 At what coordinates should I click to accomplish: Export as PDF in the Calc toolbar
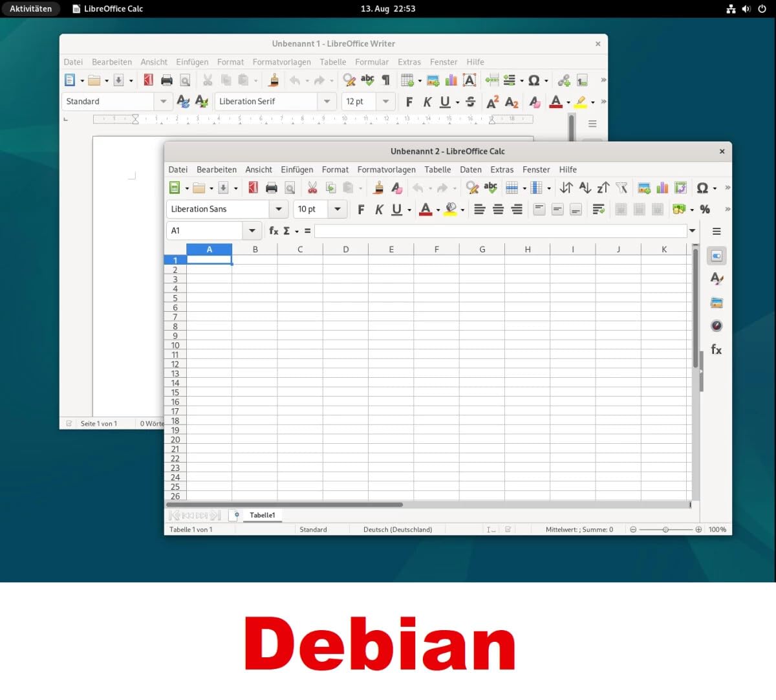click(253, 188)
